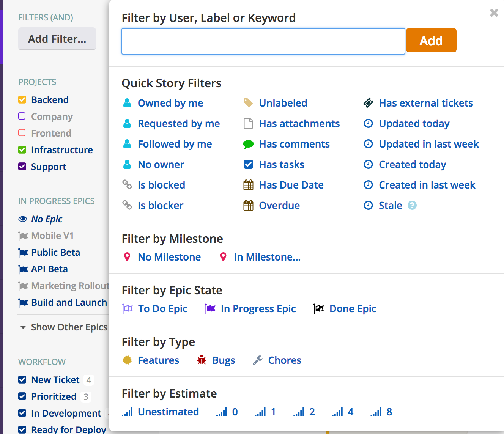Click the Has external tickets filter link
The height and width of the screenshot is (434, 504).
click(x=426, y=103)
